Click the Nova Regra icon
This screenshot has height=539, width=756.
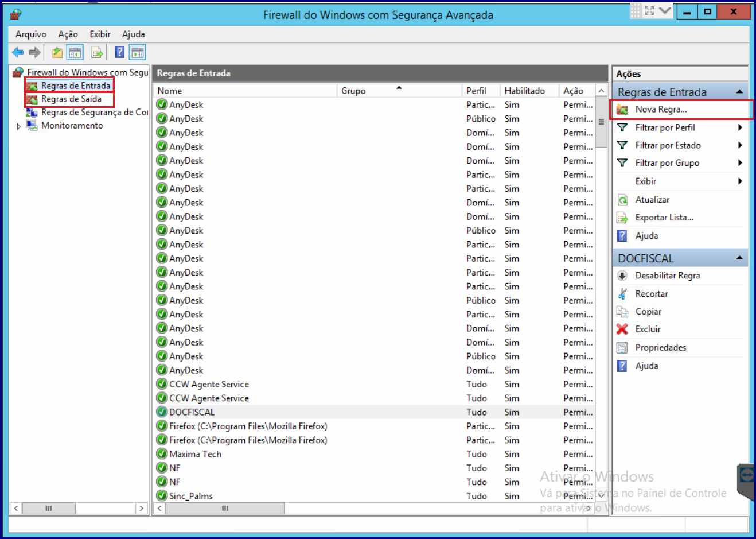click(x=622, y=109)
